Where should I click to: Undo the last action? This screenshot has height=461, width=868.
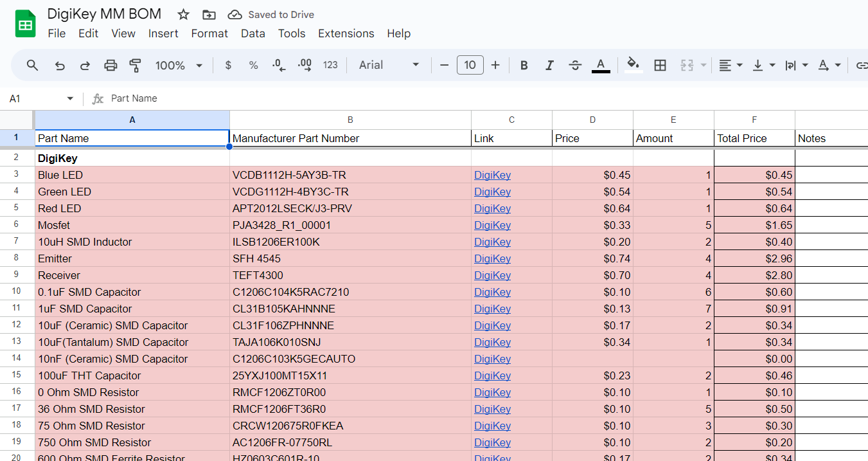point(60,65)
